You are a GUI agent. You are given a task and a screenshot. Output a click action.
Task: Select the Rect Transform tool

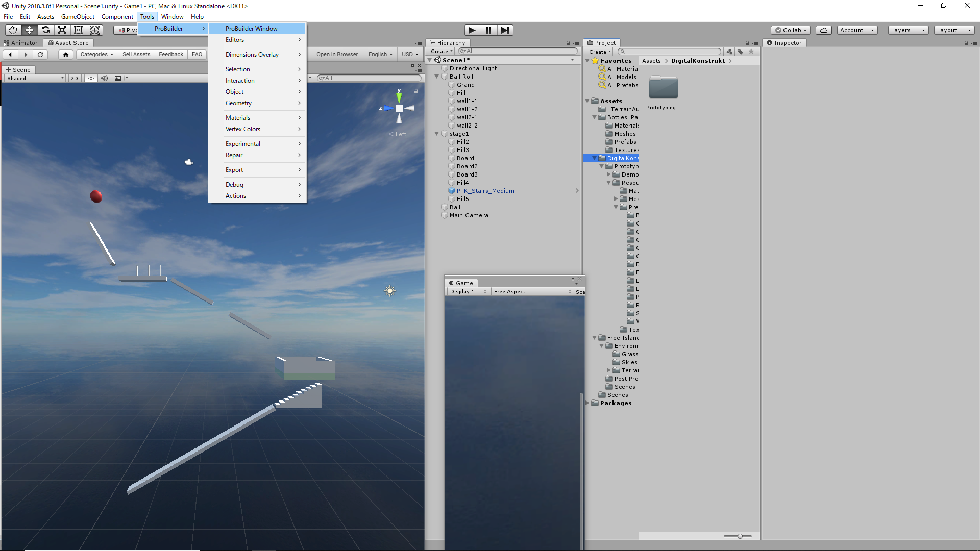(x=78, y=30)
